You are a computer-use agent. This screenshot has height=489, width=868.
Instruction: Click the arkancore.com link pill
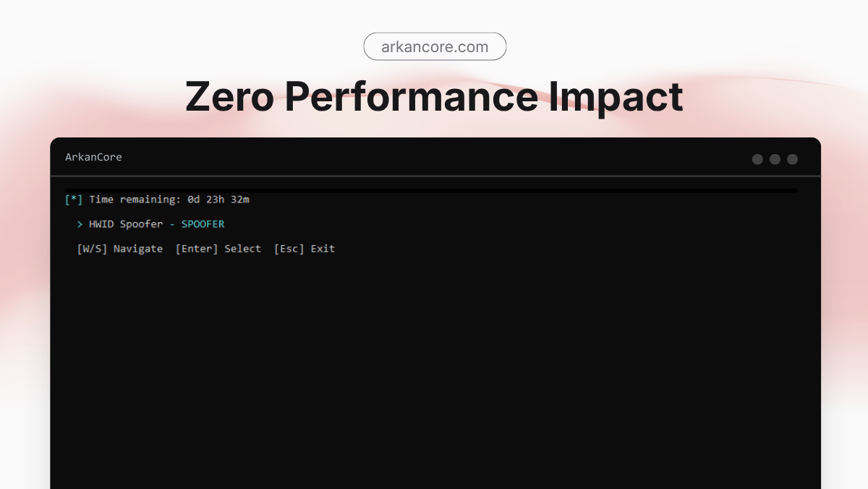435,47
